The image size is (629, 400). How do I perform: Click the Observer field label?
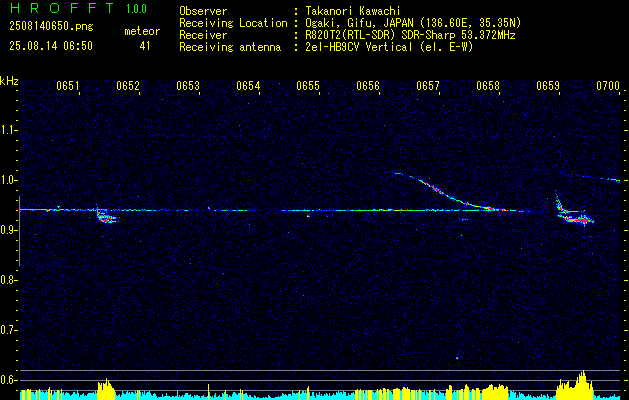pyautogui.click(x=203, y=11)
